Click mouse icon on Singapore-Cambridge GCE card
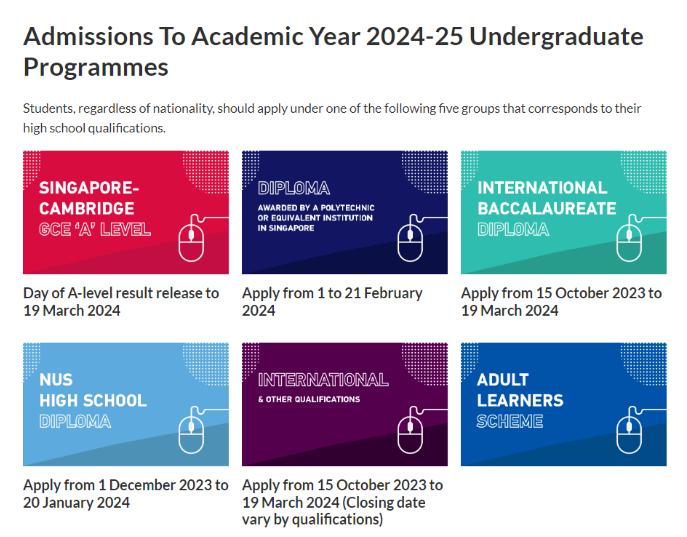Screen dimensions: 687x537 tap(193, 241)
